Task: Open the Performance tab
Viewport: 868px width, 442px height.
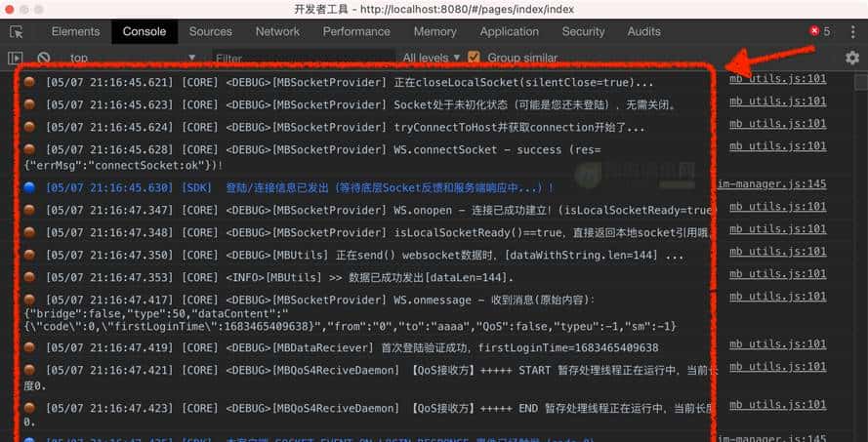Action: (356, 31)
